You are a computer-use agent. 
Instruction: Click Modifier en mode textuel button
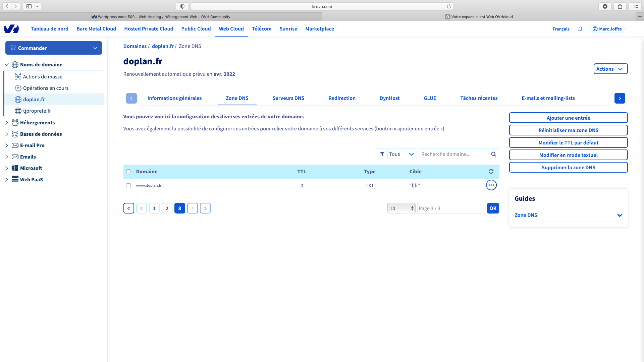[568, 155]
